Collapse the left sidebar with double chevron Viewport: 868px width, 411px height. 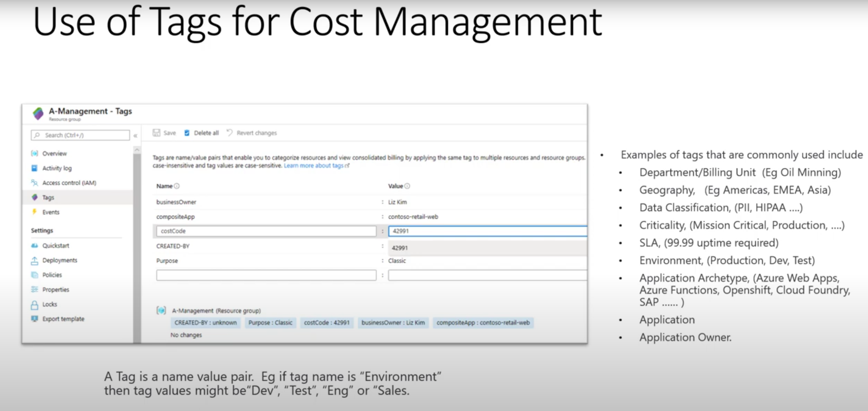tap(135, 136)
